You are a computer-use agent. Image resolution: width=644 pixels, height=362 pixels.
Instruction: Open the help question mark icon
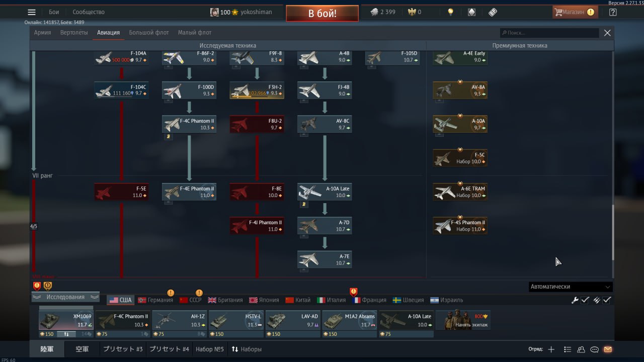click(613, 12)
